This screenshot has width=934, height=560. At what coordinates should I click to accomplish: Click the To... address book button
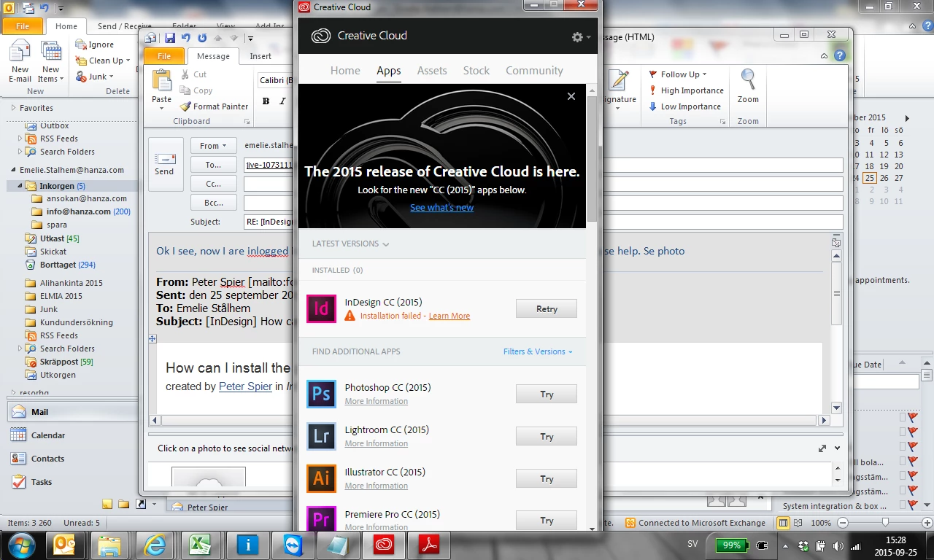click(x=213, y=165)
